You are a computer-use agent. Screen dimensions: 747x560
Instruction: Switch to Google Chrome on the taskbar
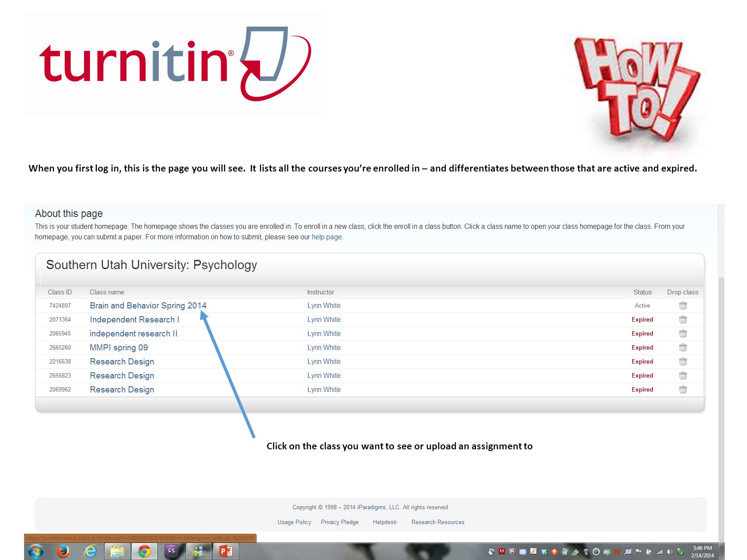pos(144,552)
